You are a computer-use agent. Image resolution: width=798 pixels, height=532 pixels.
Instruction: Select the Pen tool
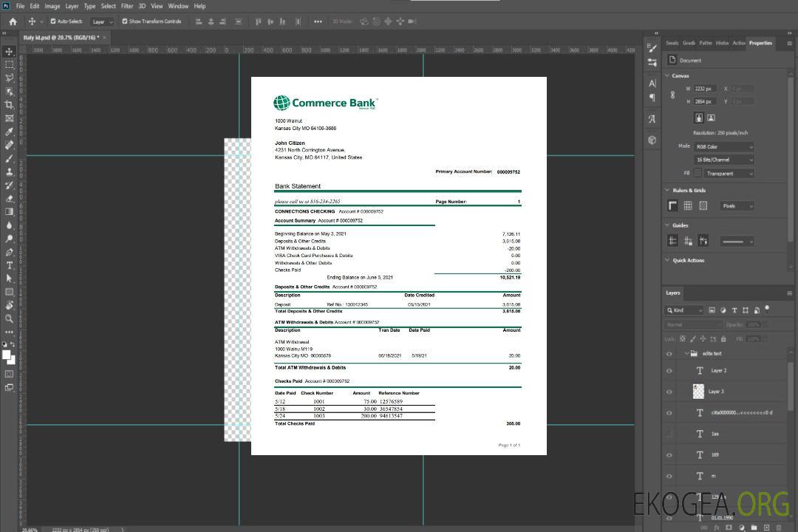pos(9,252)
